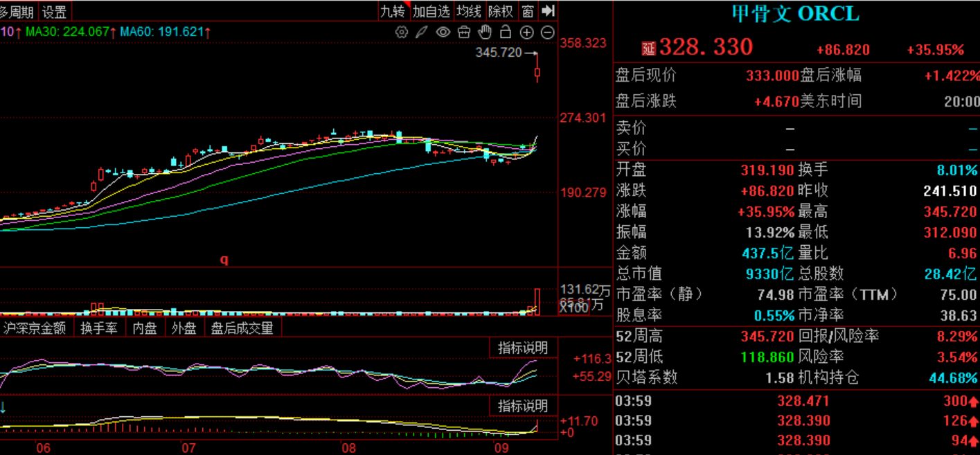Image resolution: width=980 pixels, height=455 pixels.
Task: Switch to 换手率 tab
Action: click(x=99, y=328)
